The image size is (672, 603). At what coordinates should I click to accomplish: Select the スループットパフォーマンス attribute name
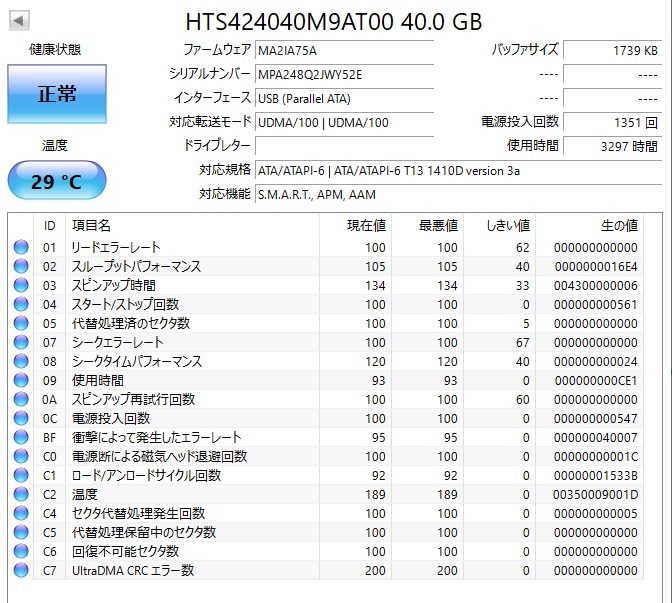(136, 266)
